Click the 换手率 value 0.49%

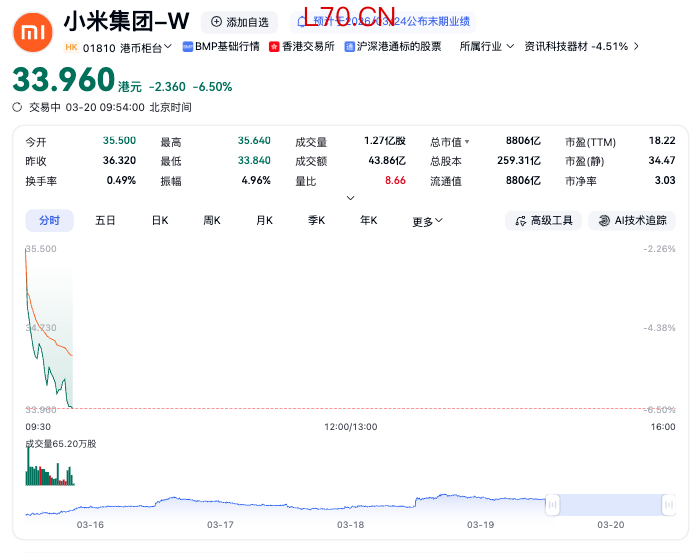point(121,181)
